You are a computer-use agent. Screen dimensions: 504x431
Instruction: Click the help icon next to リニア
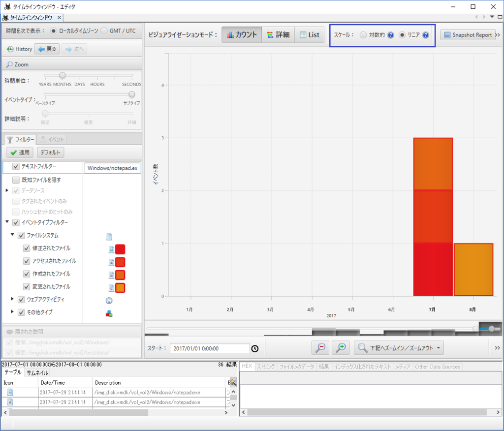click(426, 35)
